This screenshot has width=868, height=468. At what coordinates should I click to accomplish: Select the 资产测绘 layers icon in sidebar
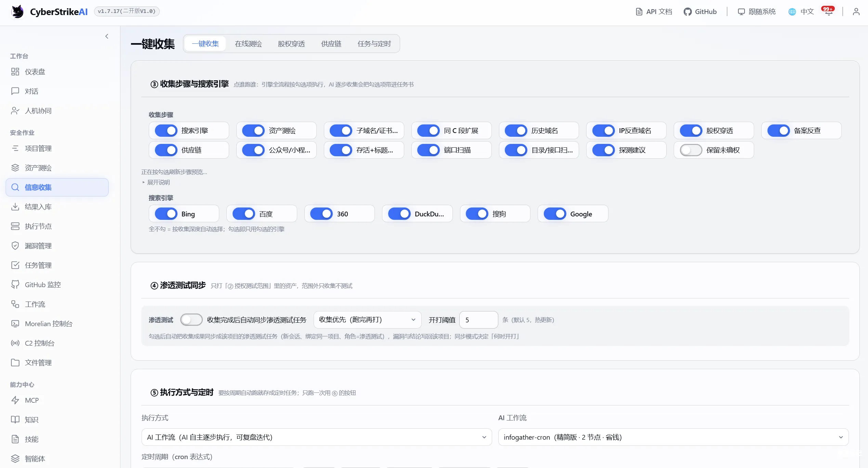[15, 168]
